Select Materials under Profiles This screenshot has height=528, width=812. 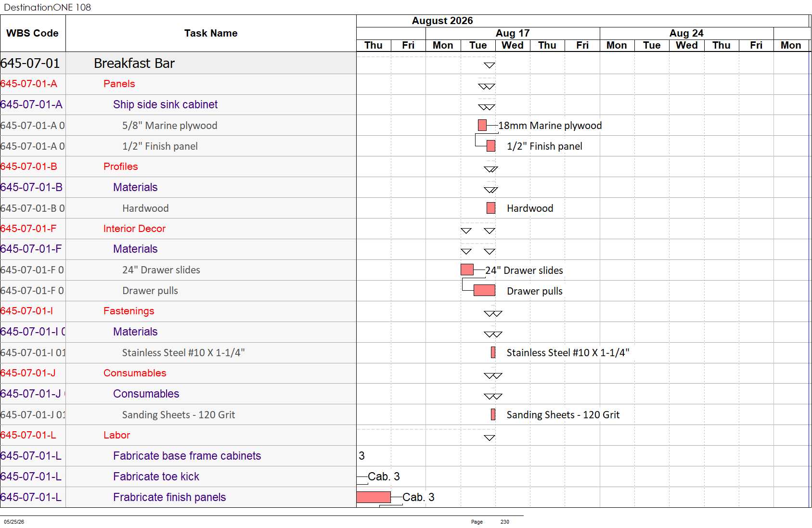135,187
